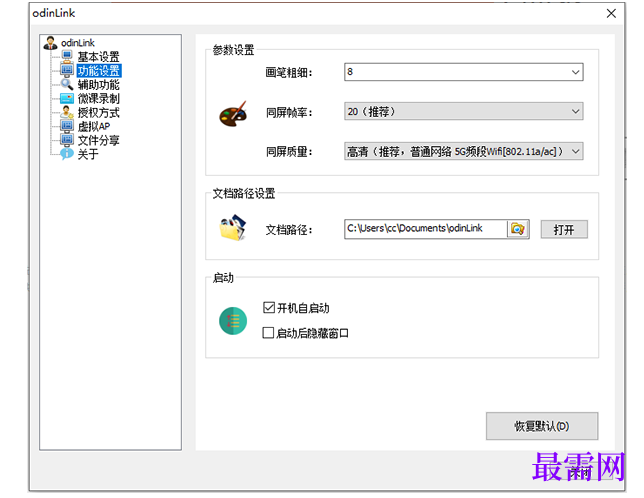Click the green startup list icon
This screenshot has height=498, width=644.
[233, 321]
